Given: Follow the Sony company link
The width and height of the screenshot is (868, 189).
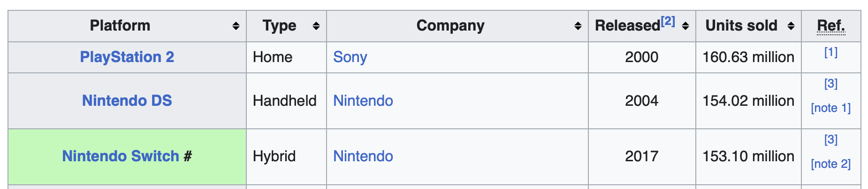Looking at the screenshot, I should pyautogui.click(x=350, y=57).
